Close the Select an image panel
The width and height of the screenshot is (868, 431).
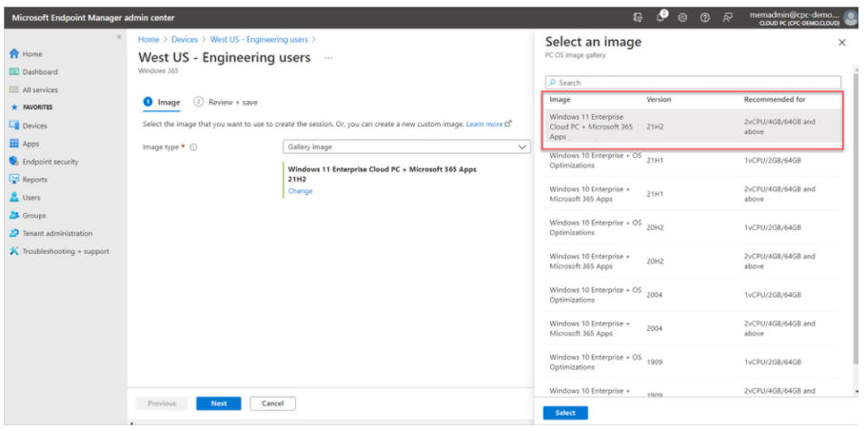(x=841, y=43)
